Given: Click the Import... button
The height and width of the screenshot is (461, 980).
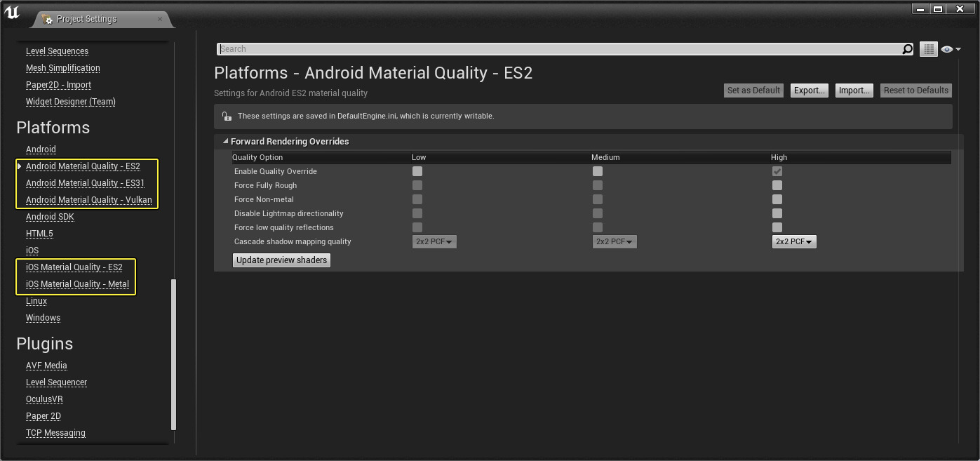Looking at the screenshot, I should click(x=854, y=90).
